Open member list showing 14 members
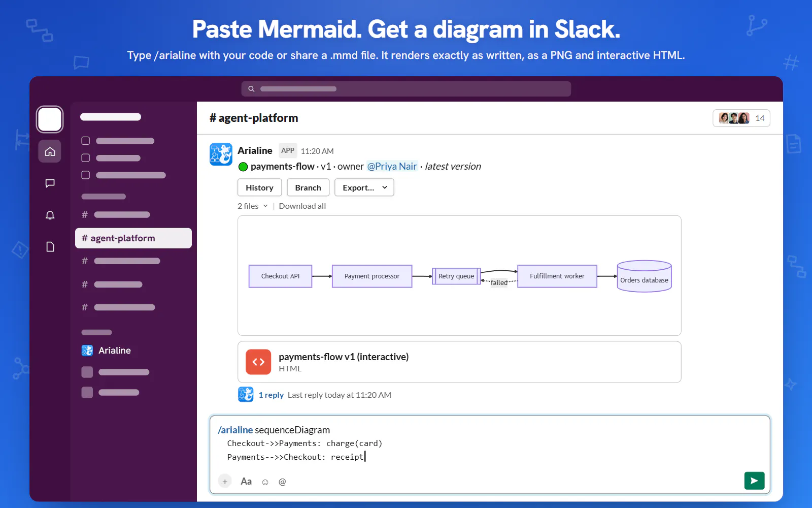The height and width of the screenshot is (508, 812). [741, 118]
